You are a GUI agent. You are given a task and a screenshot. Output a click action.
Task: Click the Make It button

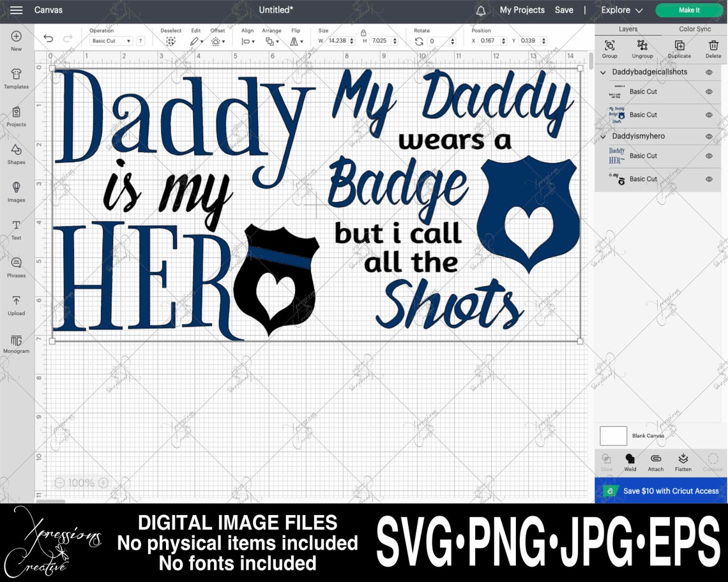[x=688, y=10]
